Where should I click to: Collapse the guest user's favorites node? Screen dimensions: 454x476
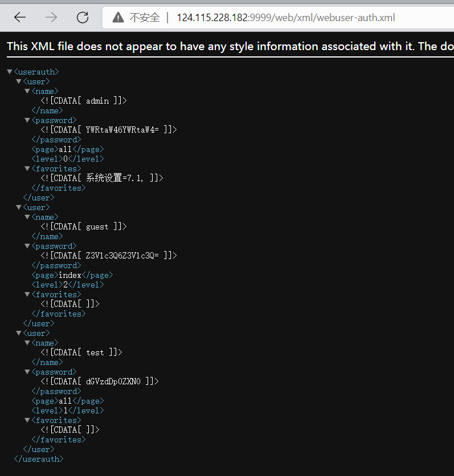click(x=27, y=294)
